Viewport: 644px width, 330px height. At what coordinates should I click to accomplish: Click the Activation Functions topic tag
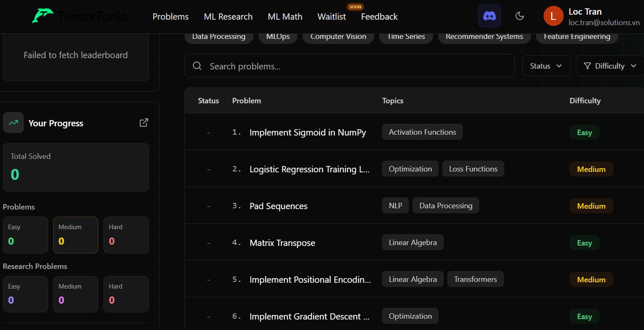pos(422,132)
